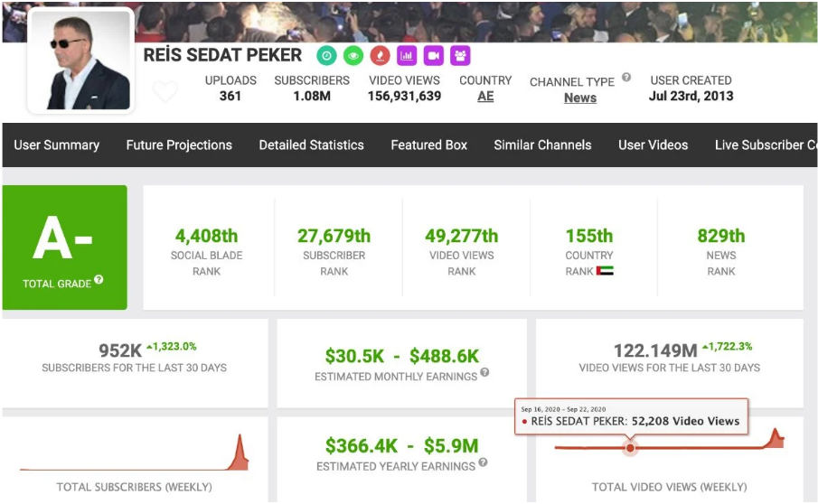The height and width of the screenshot is (504, 818).
Task: Click the UAE flag next to Country Rank
Action: 605,271
